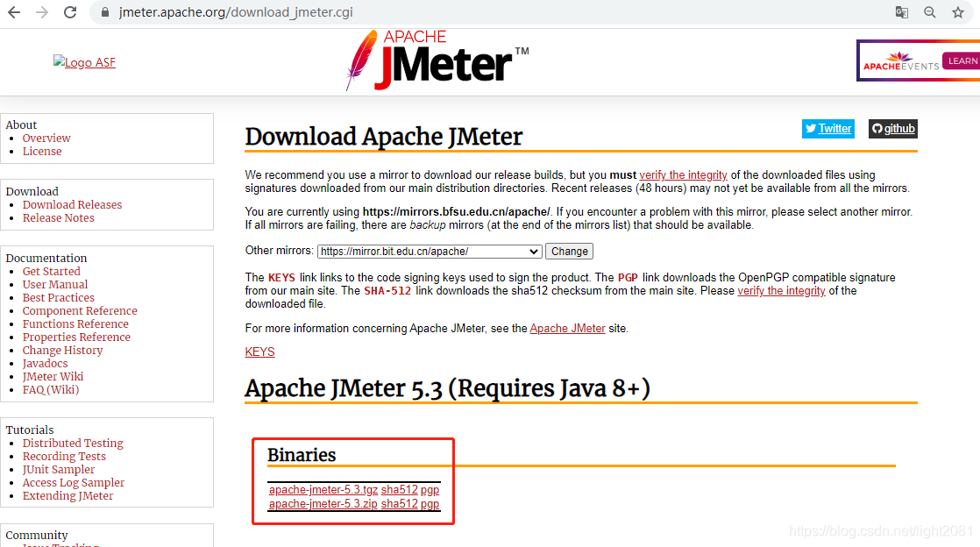Open Properties Reference link
The image size is (980, 547).
[76, 337]
